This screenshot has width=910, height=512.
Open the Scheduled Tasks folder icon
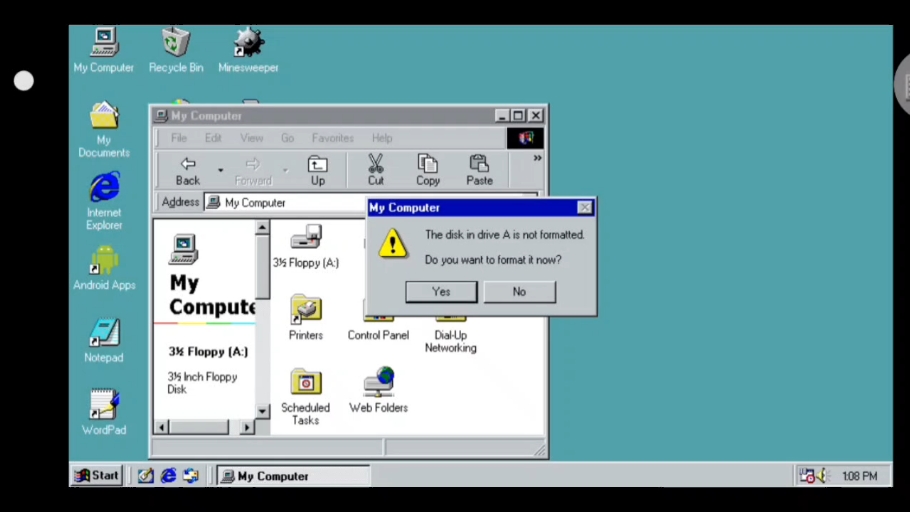point(306,396)
